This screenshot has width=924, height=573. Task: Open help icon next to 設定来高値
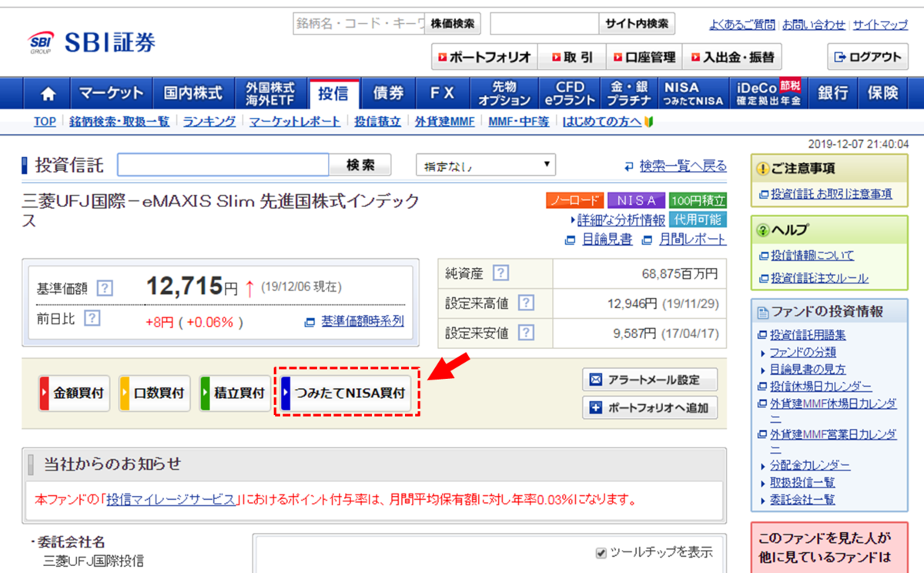coord(526,303)
